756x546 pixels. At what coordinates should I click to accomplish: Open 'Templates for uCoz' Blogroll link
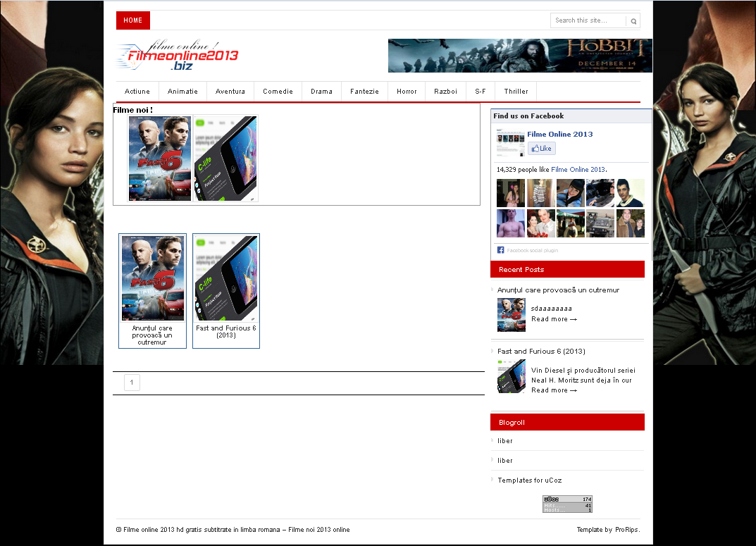[x=529, y=480]
